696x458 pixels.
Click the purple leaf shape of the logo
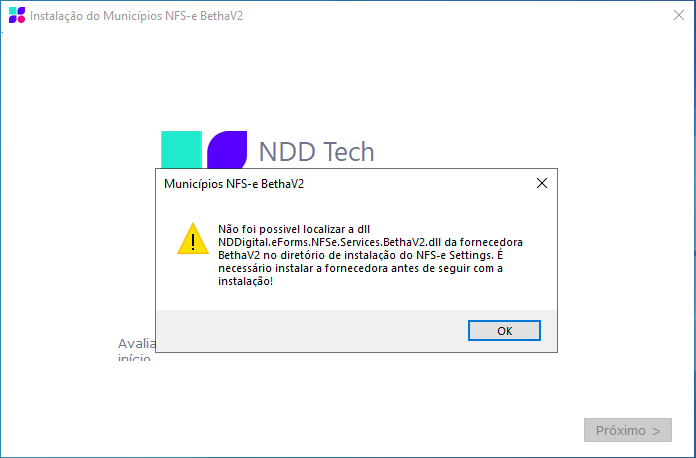click(x=227, y=150)
